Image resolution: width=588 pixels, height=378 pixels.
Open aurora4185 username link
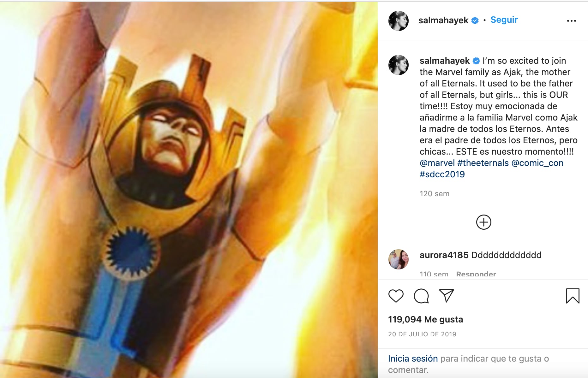click(444, 255)
